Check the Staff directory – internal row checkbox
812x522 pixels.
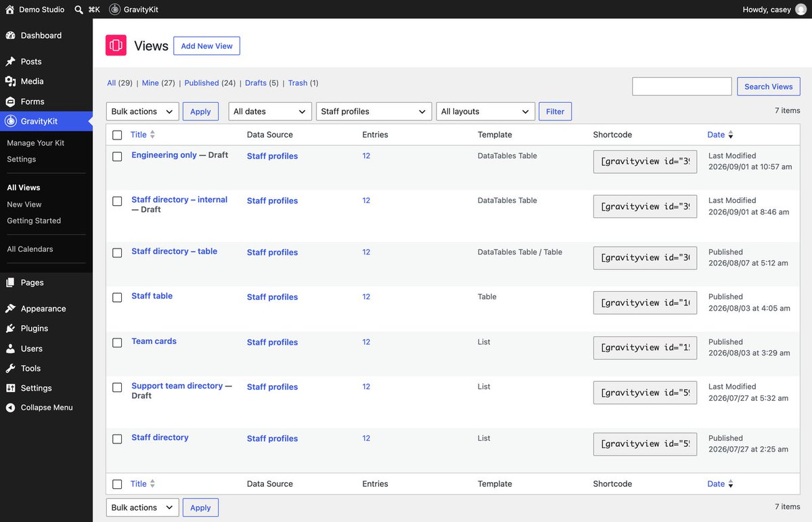tap(117, 201)
